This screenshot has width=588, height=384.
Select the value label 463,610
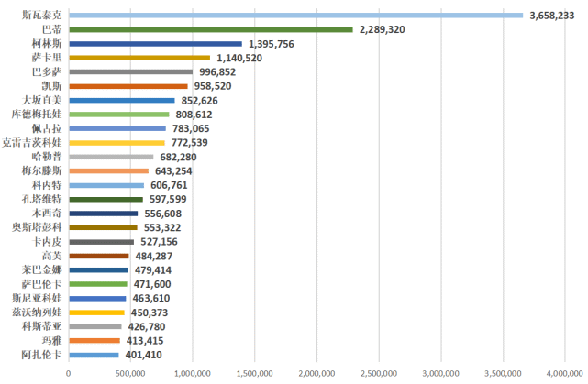pos(151,298)
